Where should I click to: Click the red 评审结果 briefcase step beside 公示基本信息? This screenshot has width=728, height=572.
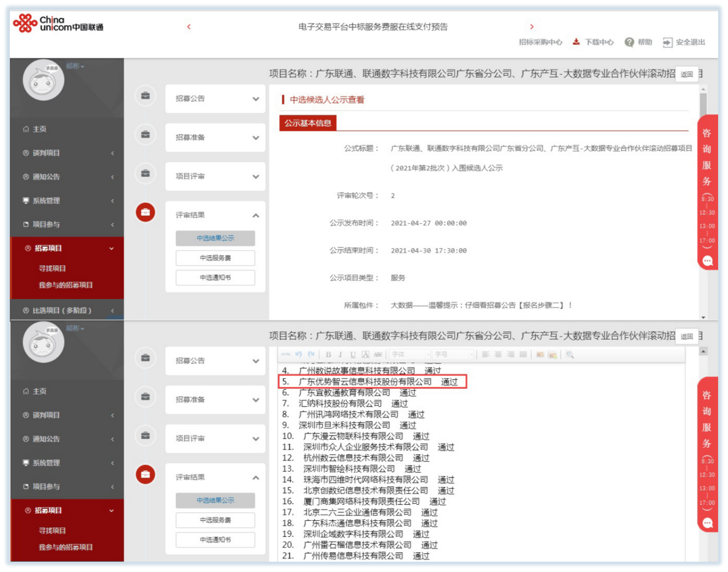(x=146, y=212)
